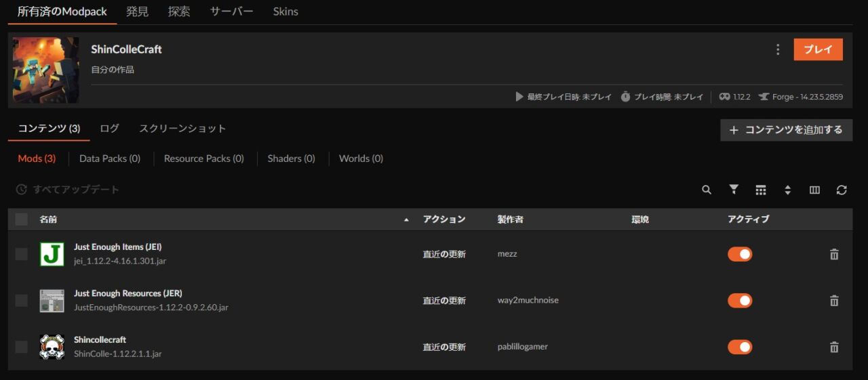Check the Shincollecraft row checkbox
868x380 pixels.
point(22,347)
